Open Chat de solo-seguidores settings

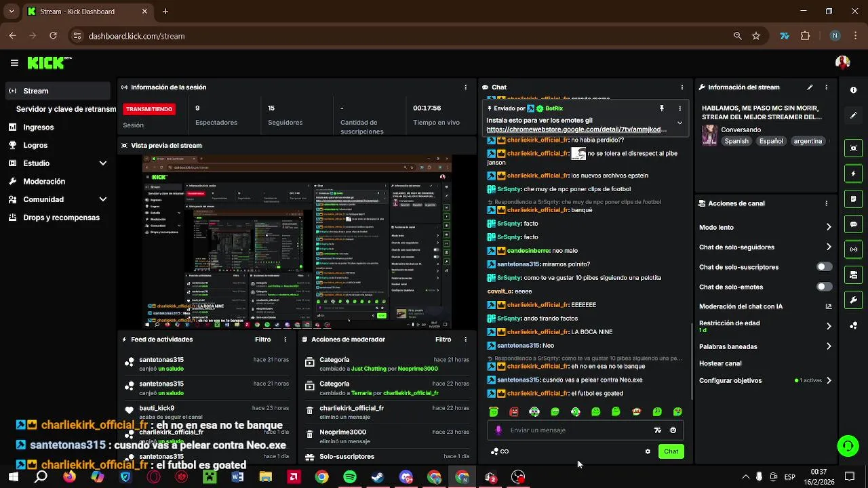765,247
